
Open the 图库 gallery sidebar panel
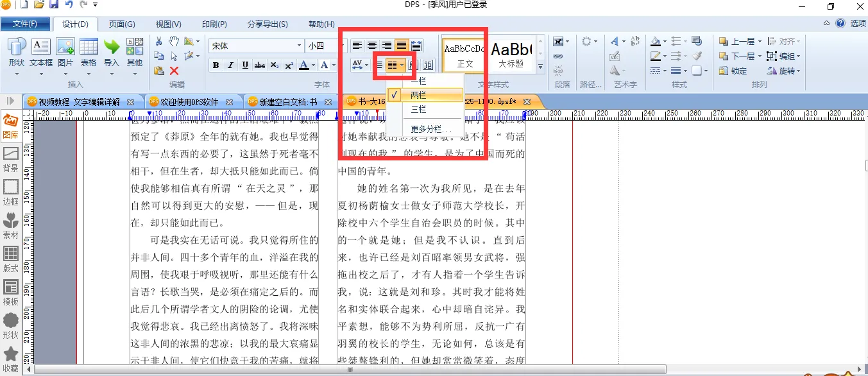click(x=11, y=126)
